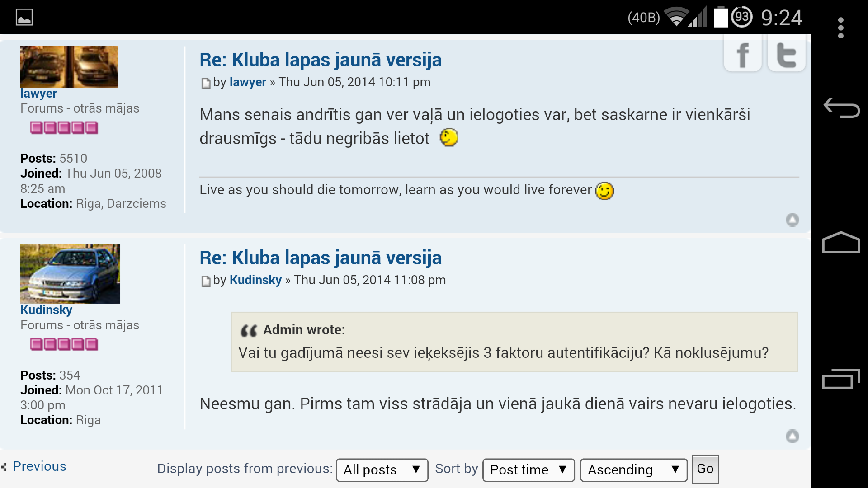Image resolution: width=868 pixels, height=488 pixels.
Task: Tap the scroll-to-top icon in lawyer's post
Action: tap(792, 220)
